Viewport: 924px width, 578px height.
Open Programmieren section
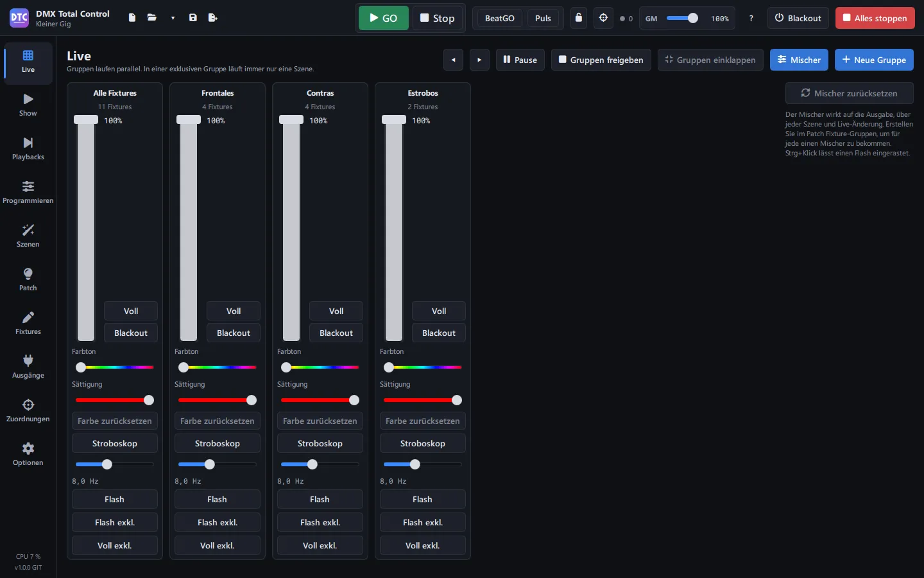tap(28, 193)
